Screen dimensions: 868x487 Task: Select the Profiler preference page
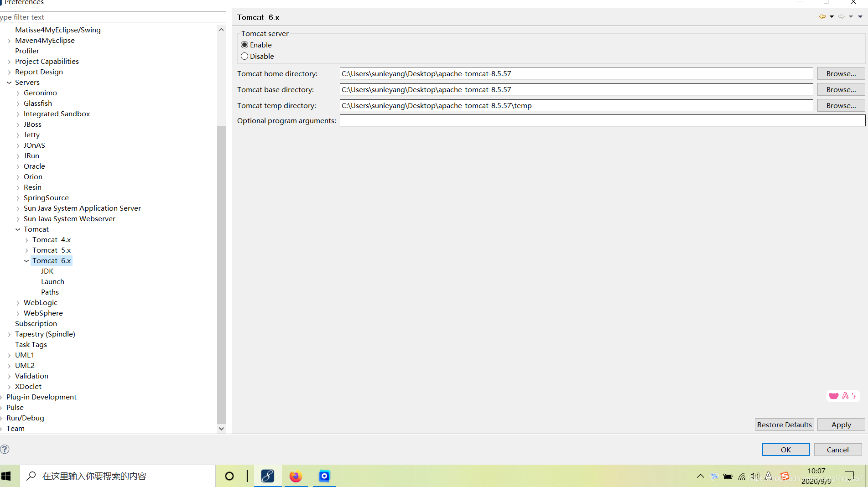(27, 51)
